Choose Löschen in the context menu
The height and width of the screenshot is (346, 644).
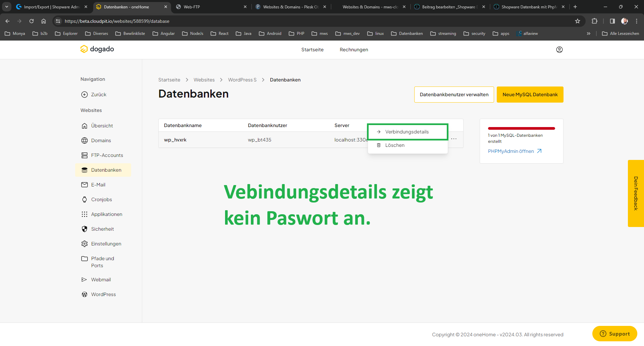[x=395, y=145]
